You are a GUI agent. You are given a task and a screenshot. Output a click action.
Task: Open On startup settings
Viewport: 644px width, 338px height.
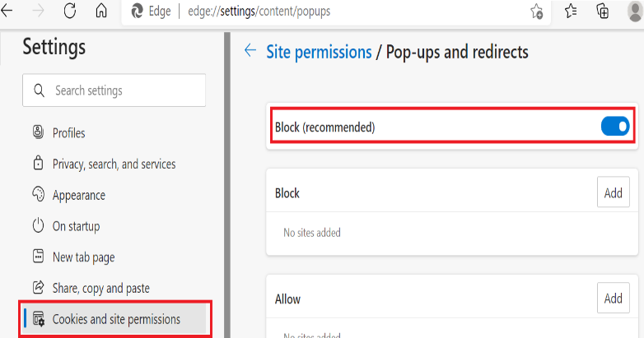tap(76, 226)
